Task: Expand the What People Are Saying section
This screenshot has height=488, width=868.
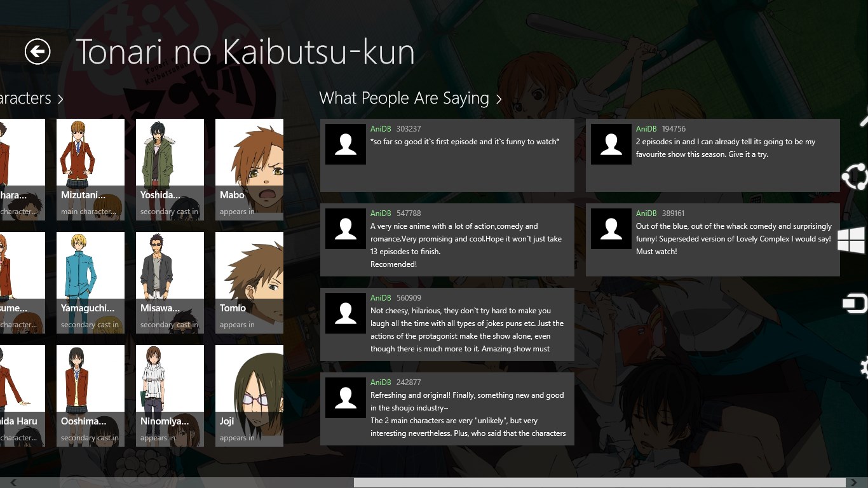Action: point(410,98)
